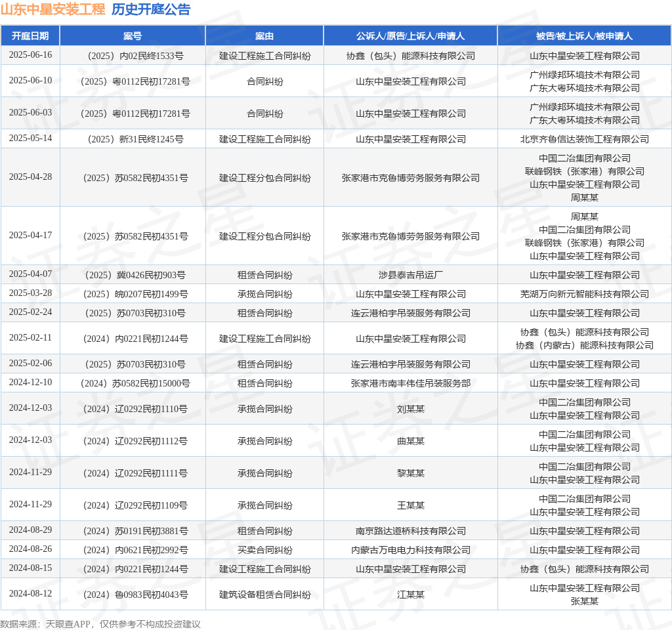Click plaintiff 曲某某

point(411,441)
